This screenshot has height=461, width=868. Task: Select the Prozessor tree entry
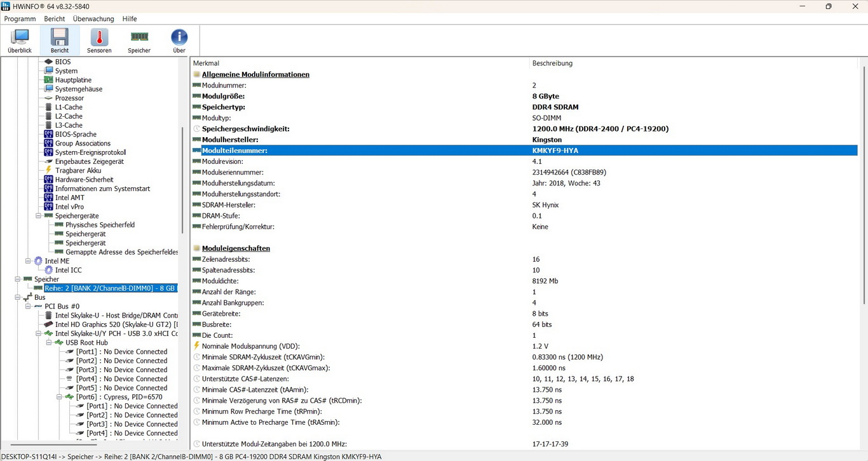(69, 98)
